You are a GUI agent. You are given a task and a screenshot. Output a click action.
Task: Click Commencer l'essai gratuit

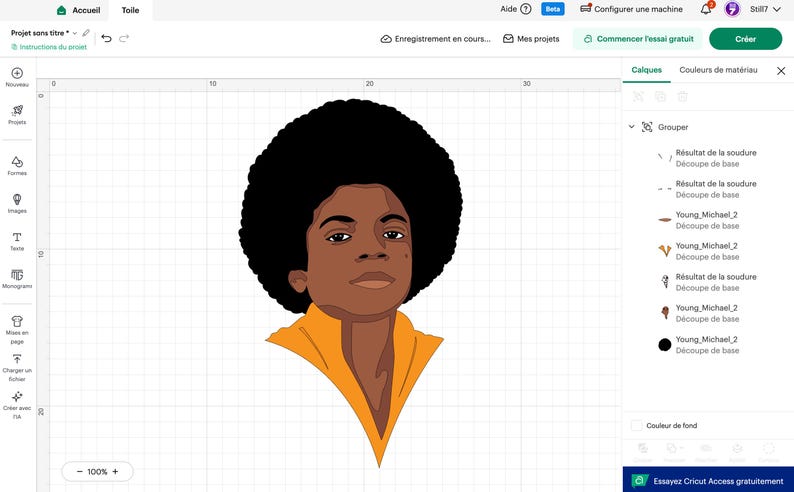tap(638, 39)
